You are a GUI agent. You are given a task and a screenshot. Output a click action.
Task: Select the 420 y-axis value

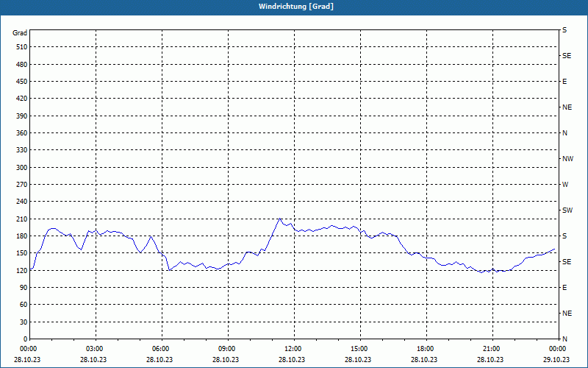click(22, 99)
